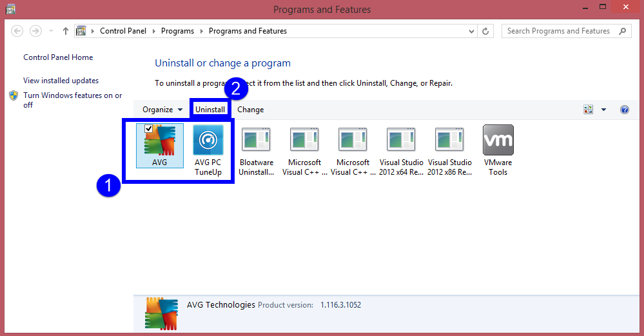Screen dimensions: 644x336
Task: Click product version value 1.116.3.1052
Action: pyautogui.click(x=340, y=305)
